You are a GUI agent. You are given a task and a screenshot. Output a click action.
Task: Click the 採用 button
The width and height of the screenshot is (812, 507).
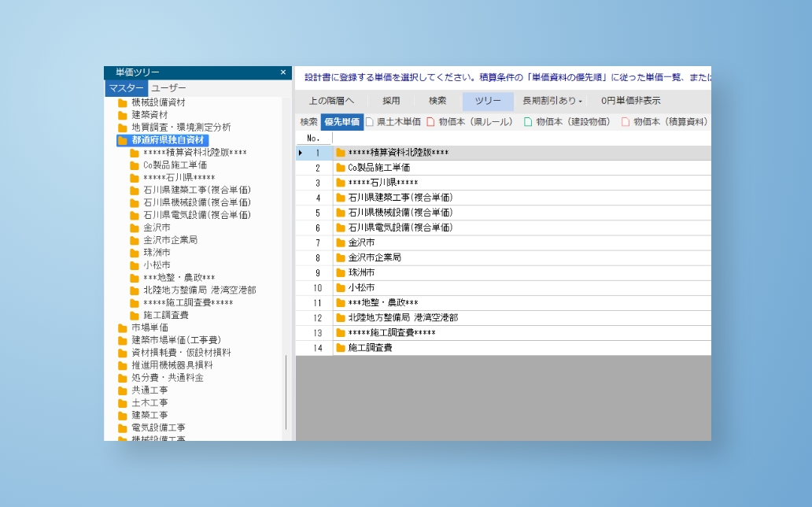click(x=391, y=101)
